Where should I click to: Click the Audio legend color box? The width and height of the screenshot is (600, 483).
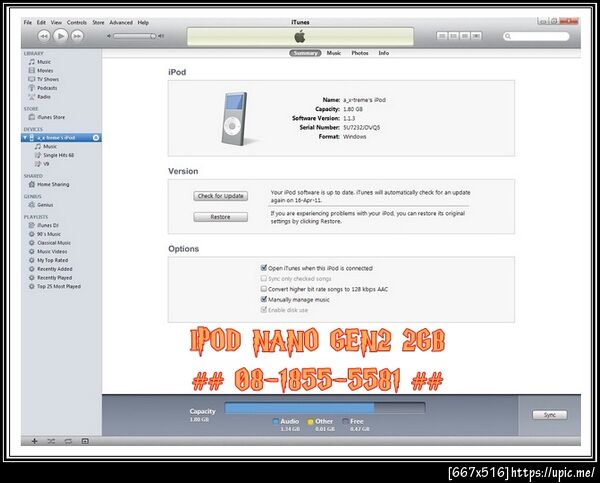(x=275, y=421)
